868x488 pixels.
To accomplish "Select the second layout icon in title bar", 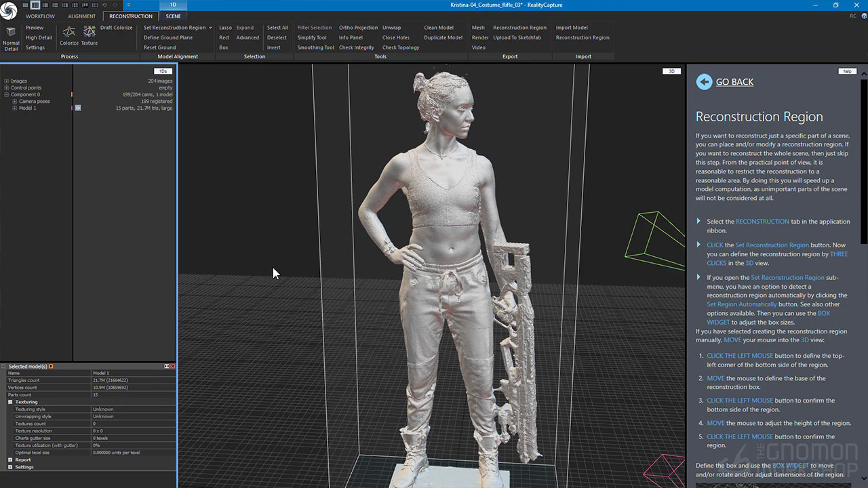I will click(35, 5).
